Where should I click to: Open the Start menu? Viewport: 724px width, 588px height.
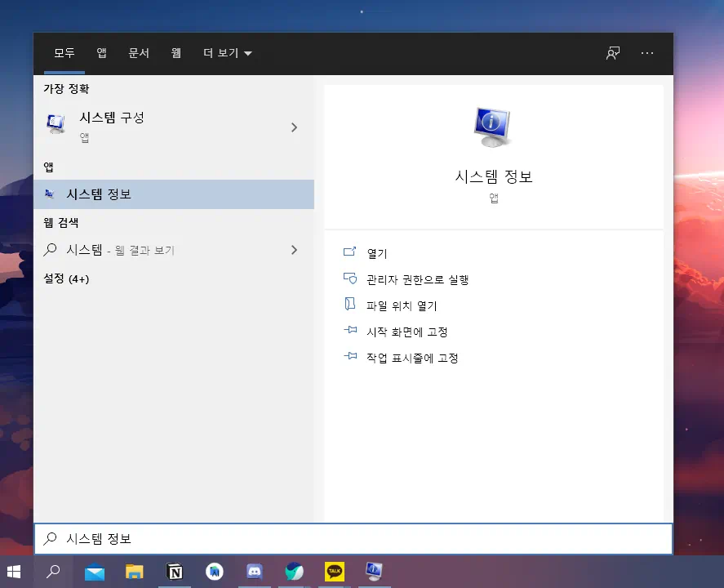(15, 572)
